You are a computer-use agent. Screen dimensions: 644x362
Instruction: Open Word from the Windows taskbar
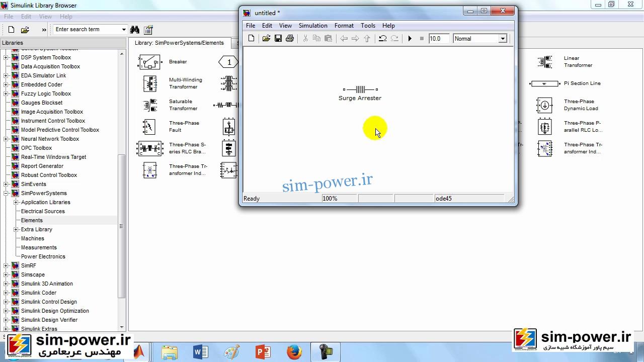click(x=201, y=352)
